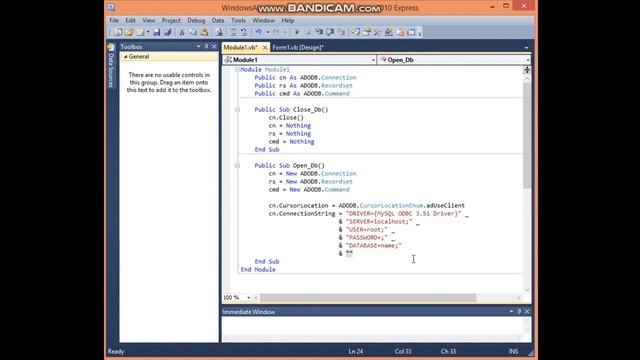Click the Open File folder icon
The height and width of the screenshot is (360, 640).
(129, 32)
